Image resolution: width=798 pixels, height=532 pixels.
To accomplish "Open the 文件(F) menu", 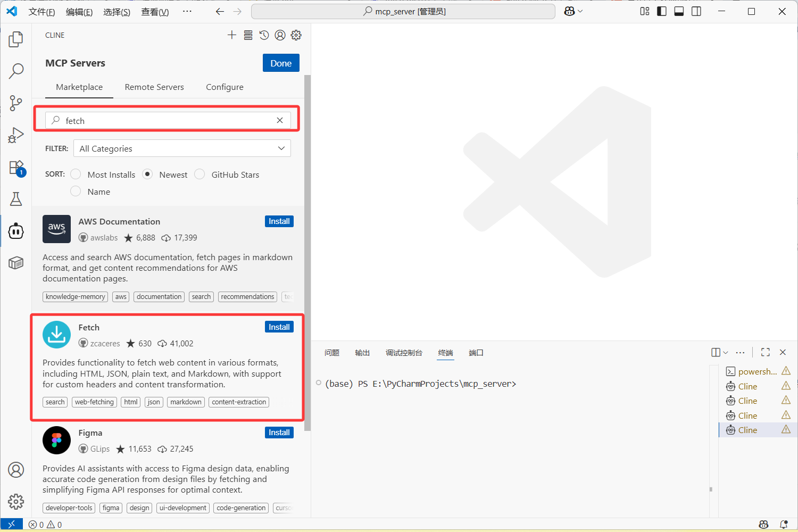I will 41,12.
